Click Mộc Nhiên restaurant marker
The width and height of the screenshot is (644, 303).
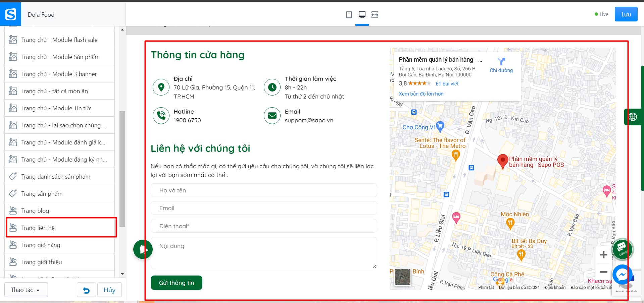(x=510, y=224)
